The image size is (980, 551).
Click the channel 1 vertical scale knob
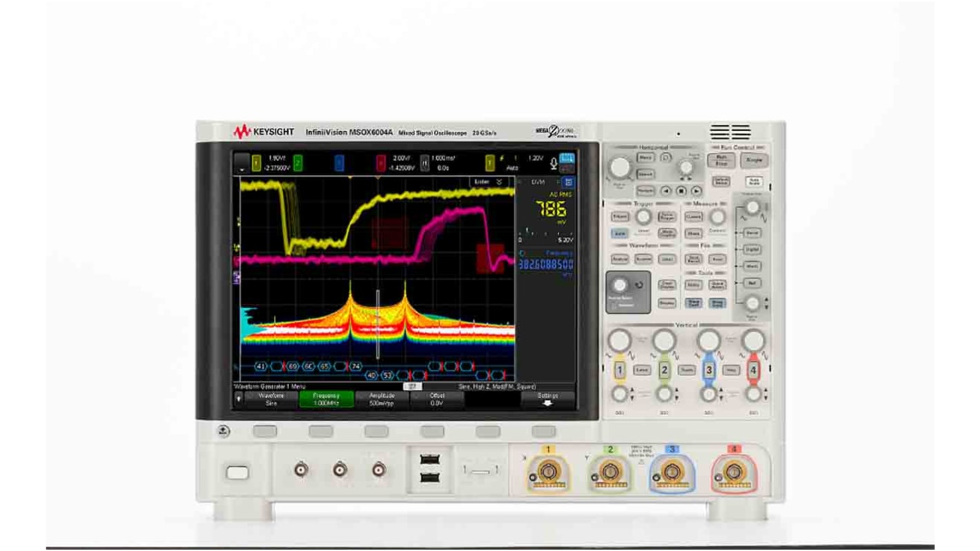pyautogui.click(x=620, y=340)
